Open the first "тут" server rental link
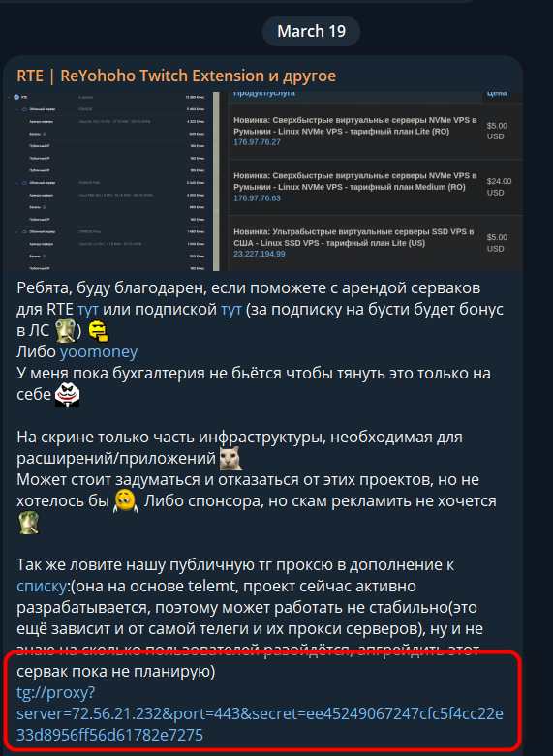This screenshot has height=756, width=553. click(88, 309)
